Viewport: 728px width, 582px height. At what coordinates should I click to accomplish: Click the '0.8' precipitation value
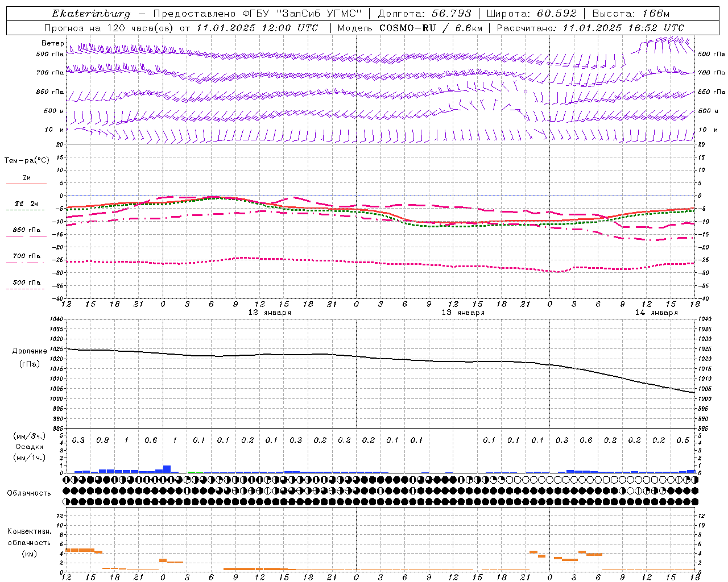[x=102, y=440]
